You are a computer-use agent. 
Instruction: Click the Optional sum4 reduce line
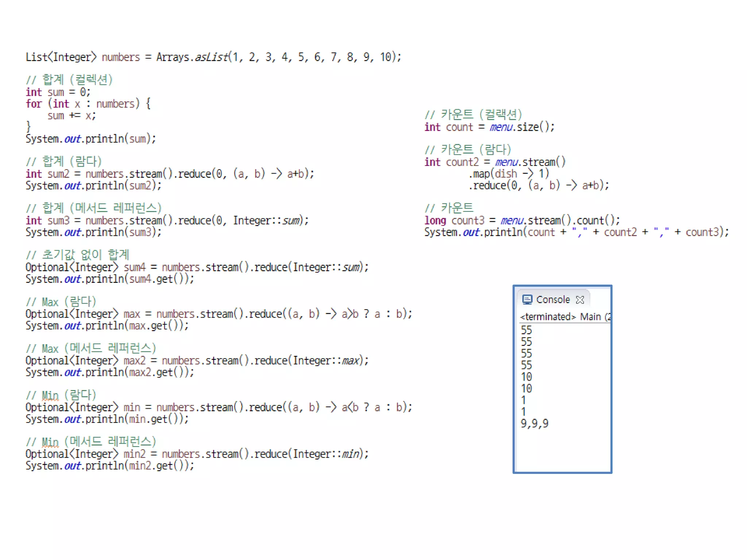tap(197, 267)
